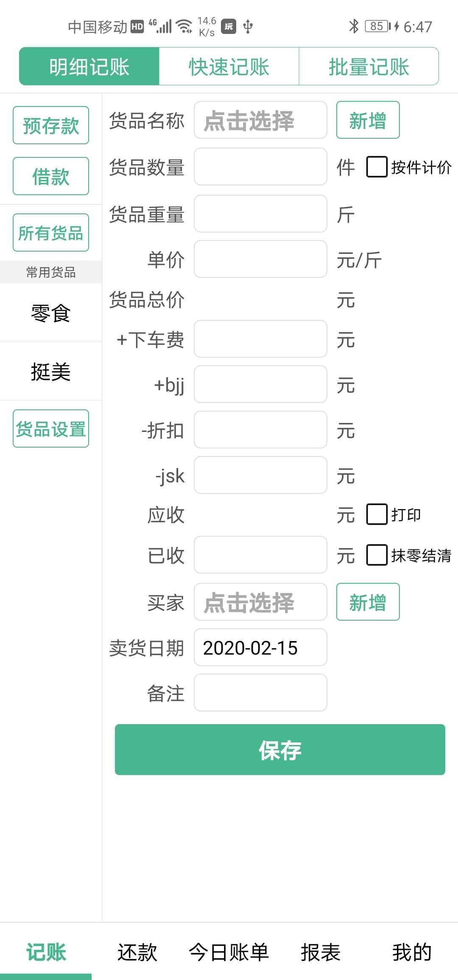The width and height of the screenshot is (458, 980).
Task: Check the 抹零结清 option
Action: click(377, 555)
